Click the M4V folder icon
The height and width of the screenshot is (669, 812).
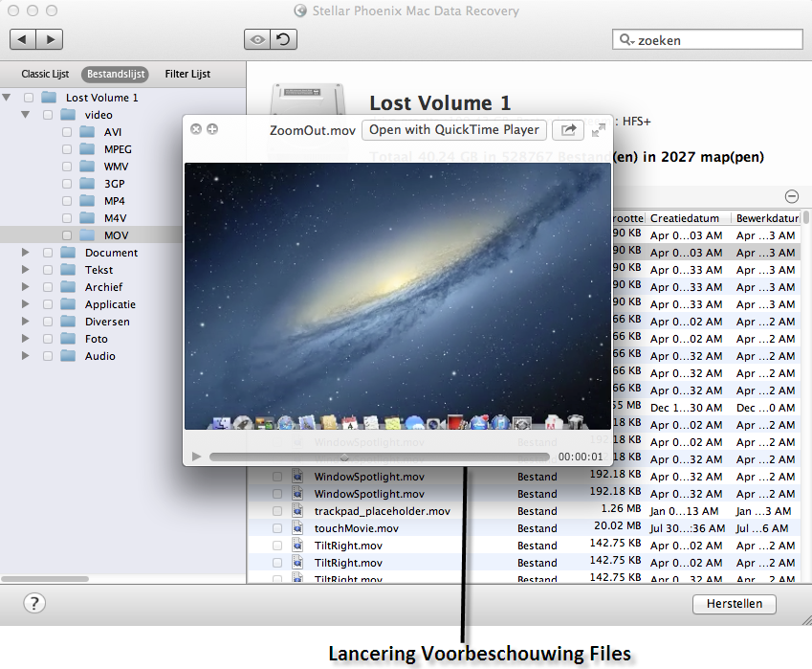click(87, 217)
